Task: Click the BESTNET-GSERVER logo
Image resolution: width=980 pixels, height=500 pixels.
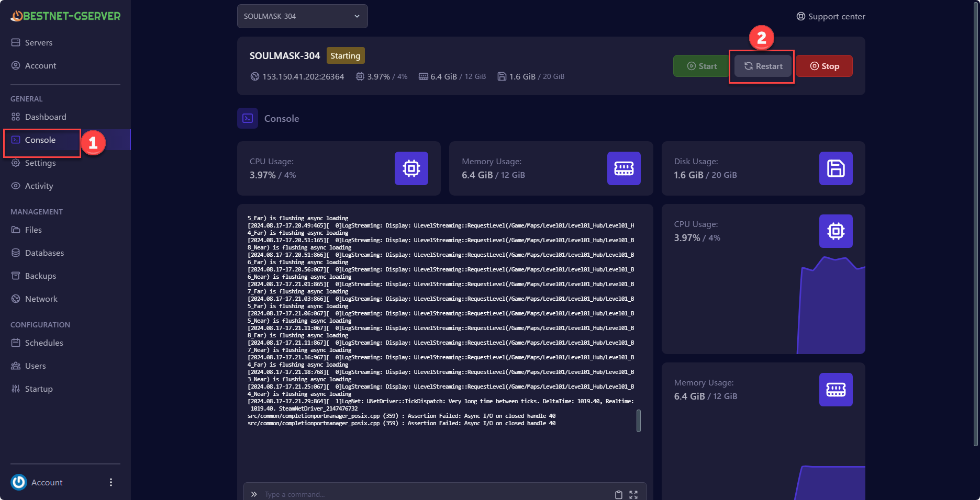Action: click(x=65, y=16)
